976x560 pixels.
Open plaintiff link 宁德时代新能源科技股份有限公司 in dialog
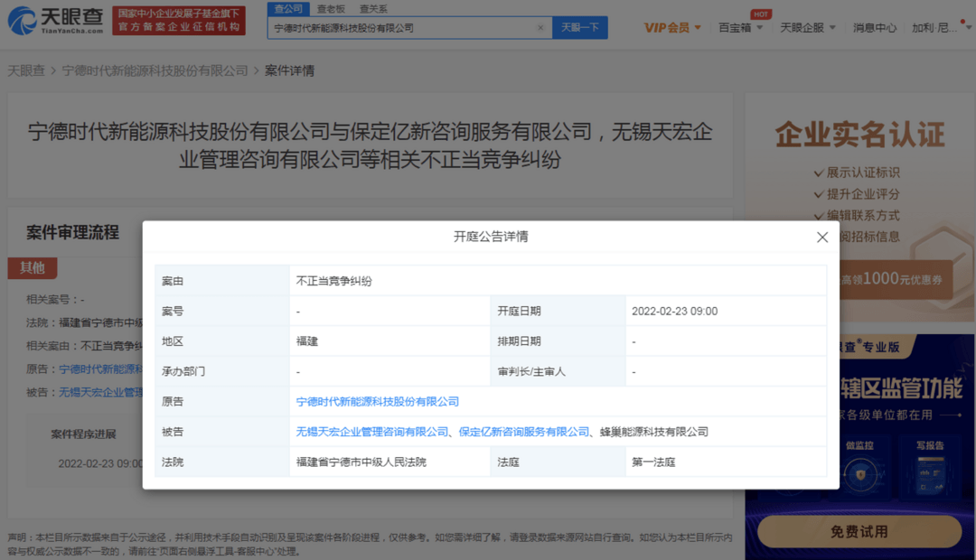377,402
